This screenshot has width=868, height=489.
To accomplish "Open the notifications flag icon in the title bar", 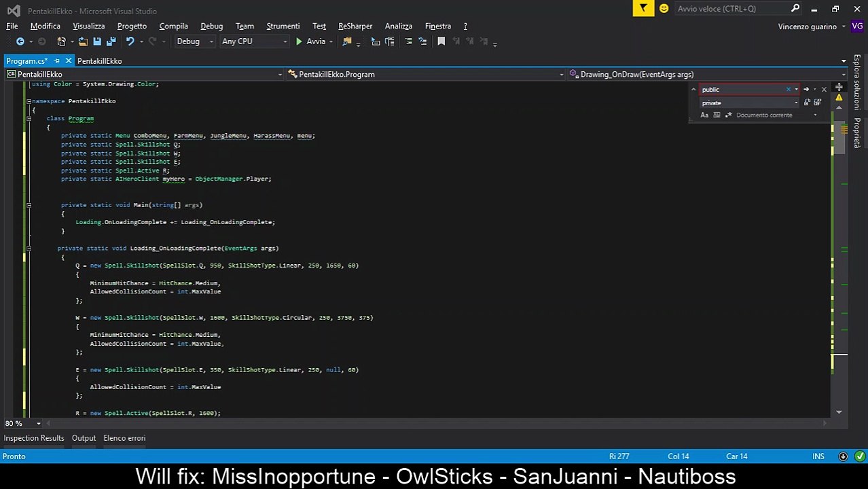I will click(x=643, y=8).
